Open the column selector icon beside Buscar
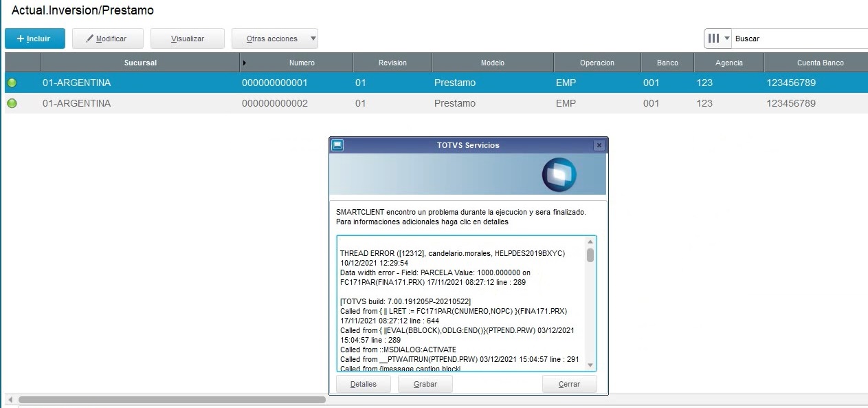 pyautogui.click(x=717, y=39)
